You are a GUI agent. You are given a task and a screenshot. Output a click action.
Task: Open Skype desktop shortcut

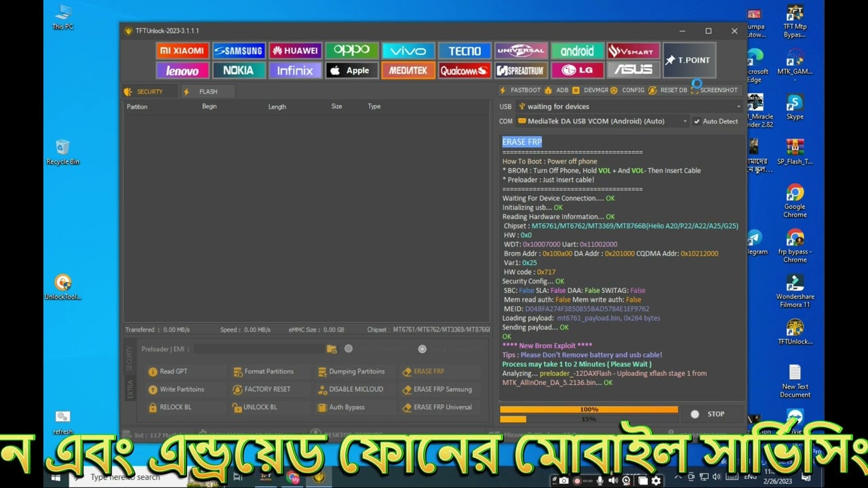795,107
